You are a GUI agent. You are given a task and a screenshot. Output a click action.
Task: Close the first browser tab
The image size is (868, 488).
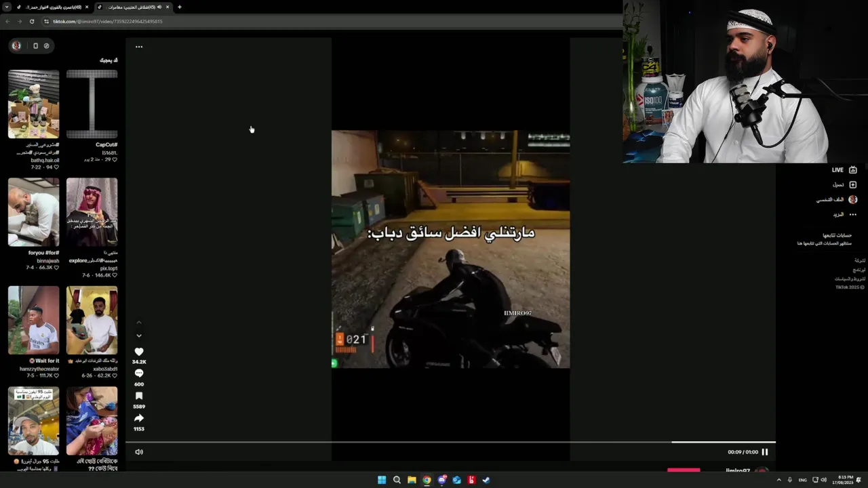pyautogui.click(x=87, y=7)
